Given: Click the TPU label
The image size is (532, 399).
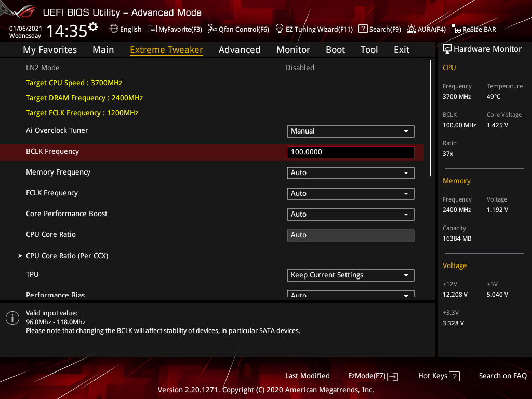Looking at the screenshot, I should coord(32,274).
